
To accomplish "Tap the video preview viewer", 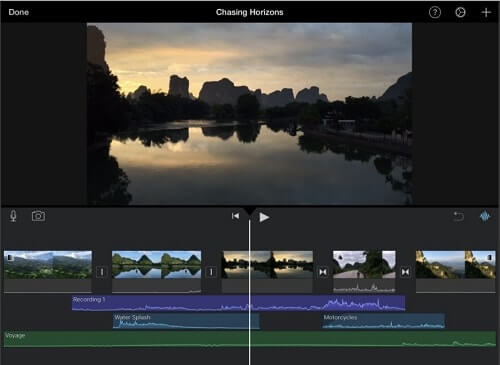I will [x=249, y=114].
